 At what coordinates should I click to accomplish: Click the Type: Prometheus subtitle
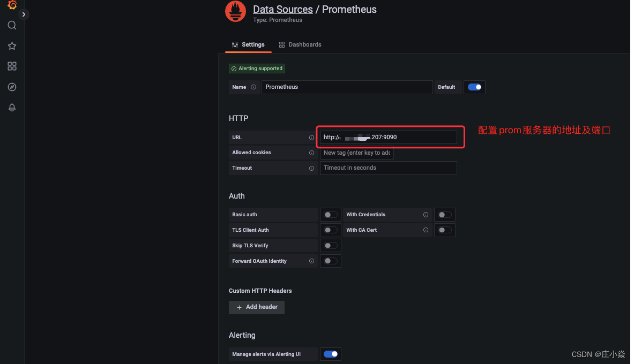coord(278,20)
